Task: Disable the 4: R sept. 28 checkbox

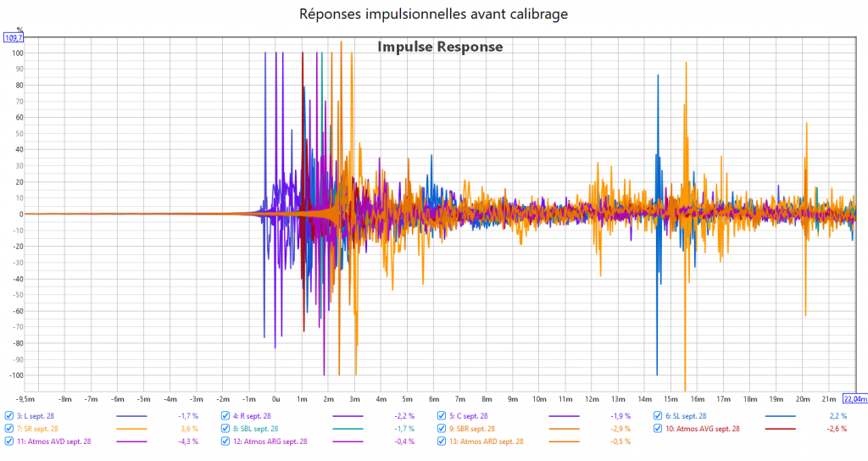Action: tap(225, 416)
